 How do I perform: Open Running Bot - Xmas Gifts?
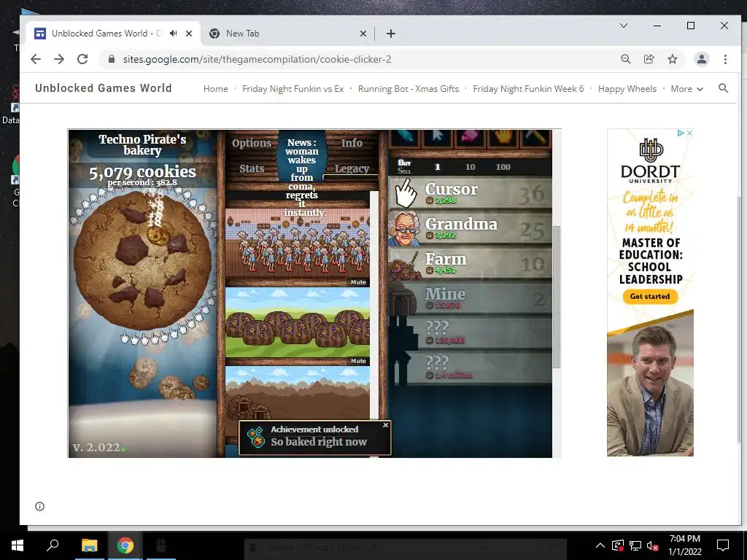click(409, 88)
